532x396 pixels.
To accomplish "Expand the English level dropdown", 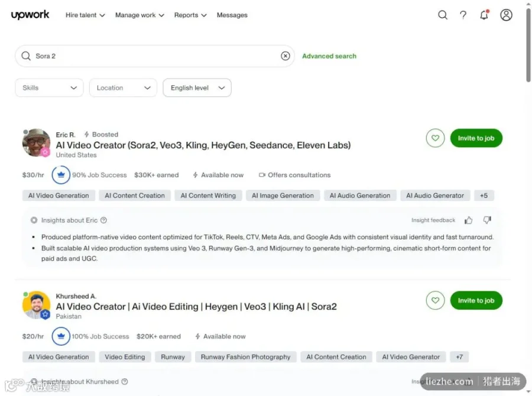I will [x=197, y=87].
